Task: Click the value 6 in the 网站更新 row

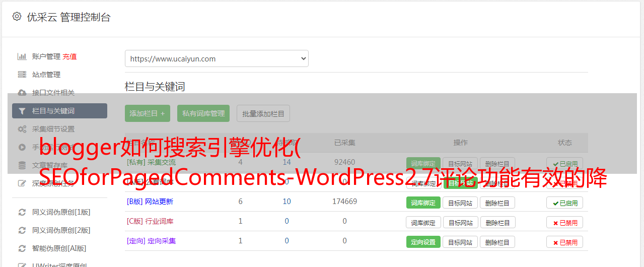Action: 240,202
